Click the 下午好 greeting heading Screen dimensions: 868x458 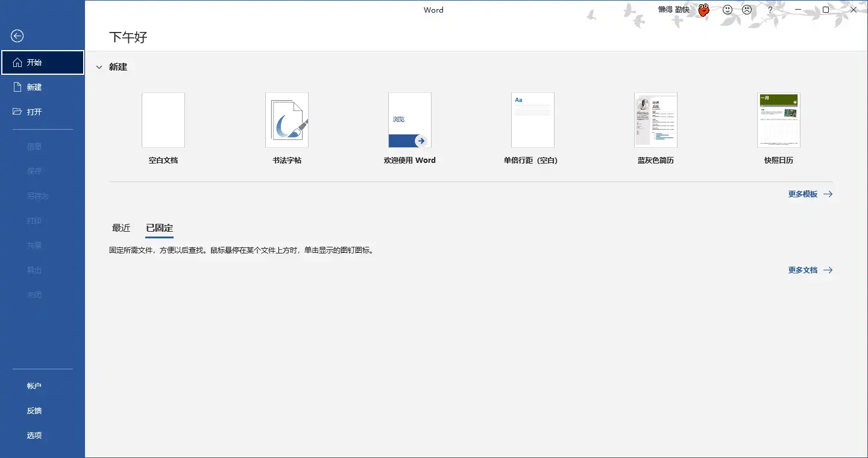coord(128,37)
